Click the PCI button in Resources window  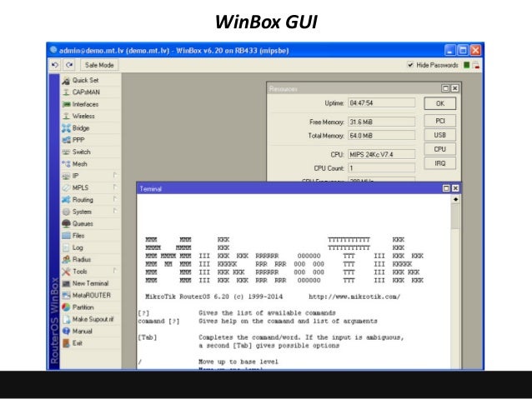439,121
